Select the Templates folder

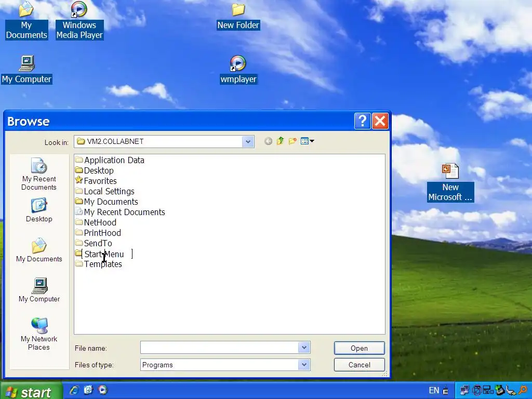tap(98, 264)
